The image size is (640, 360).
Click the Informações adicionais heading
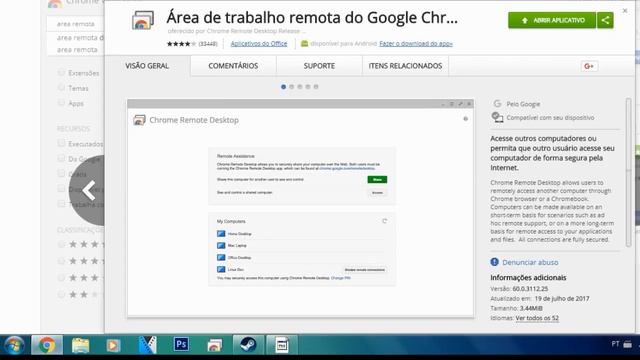click(x=528, y=278)
